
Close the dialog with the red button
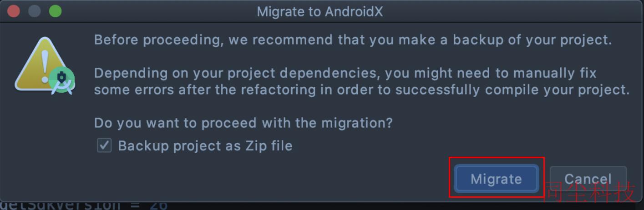point(14,11)
